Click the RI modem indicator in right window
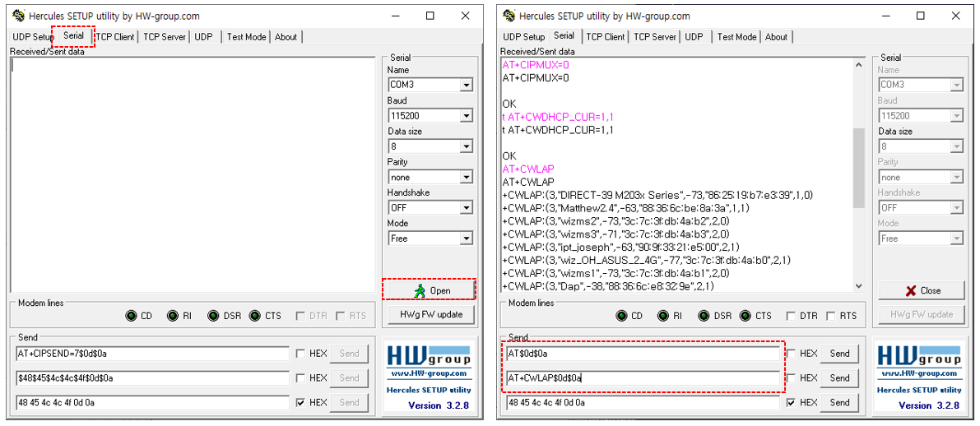 coord(662,316)
